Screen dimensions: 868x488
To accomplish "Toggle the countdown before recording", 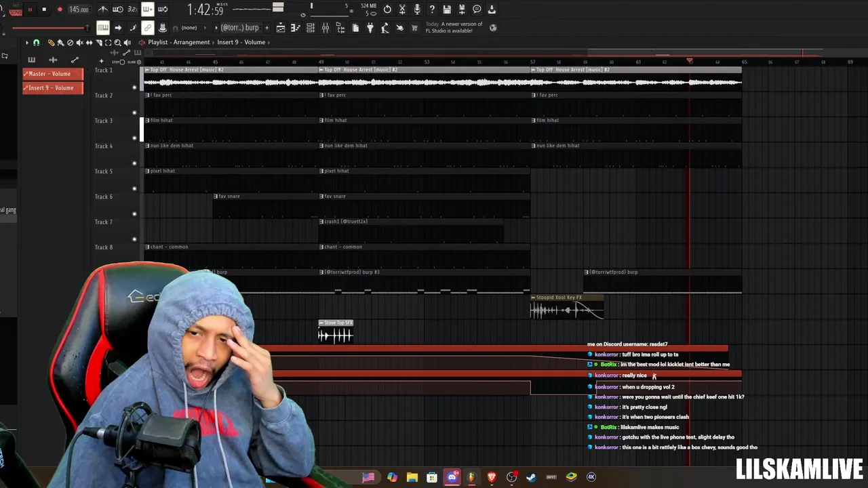I will click(x=132, y=9).
